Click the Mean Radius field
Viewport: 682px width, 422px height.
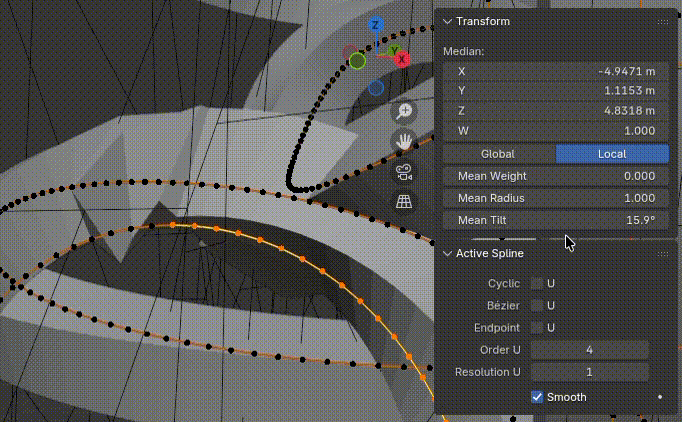pos(555,198)
